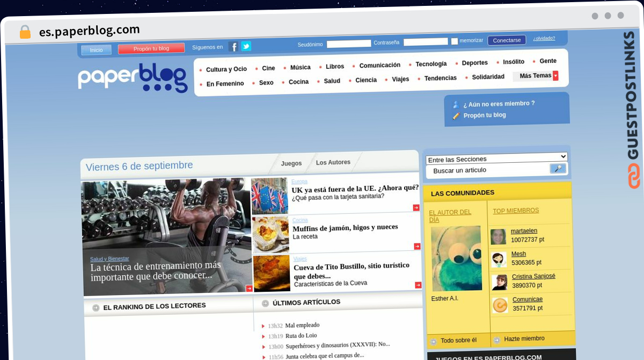The image size is (644, 360).
Task: Open Comunicae's profile link
Action: 528,299
